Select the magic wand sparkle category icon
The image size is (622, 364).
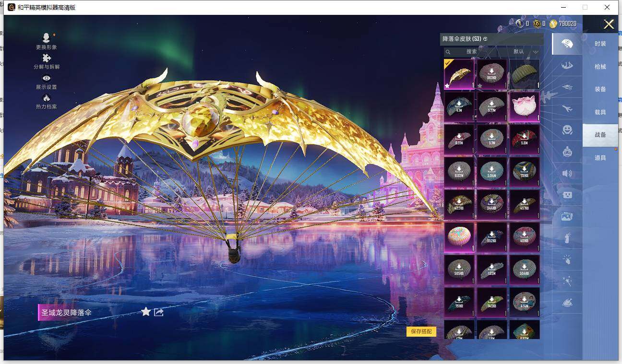[567, 281]
